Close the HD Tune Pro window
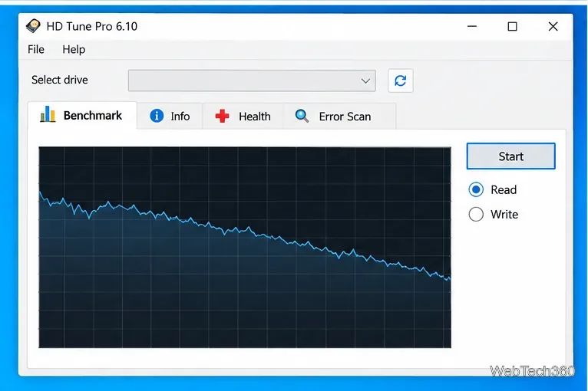 tap(553, 26)
